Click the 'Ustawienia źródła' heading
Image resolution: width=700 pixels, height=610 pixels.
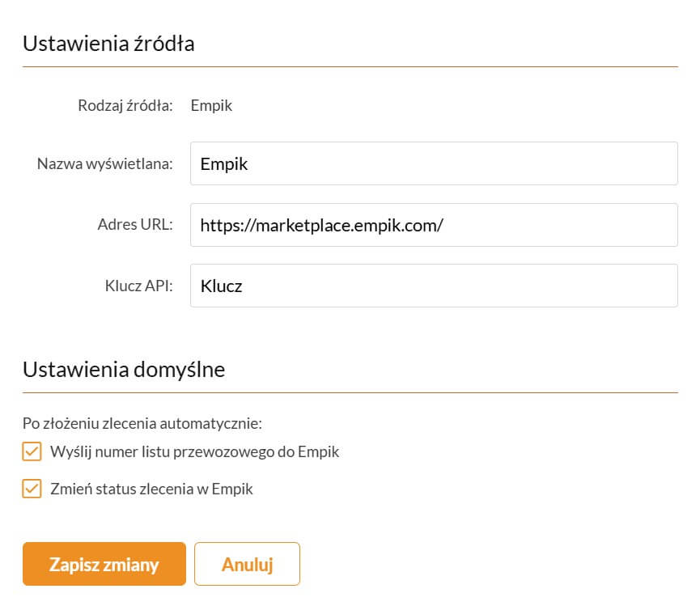(x=108, y=44)
